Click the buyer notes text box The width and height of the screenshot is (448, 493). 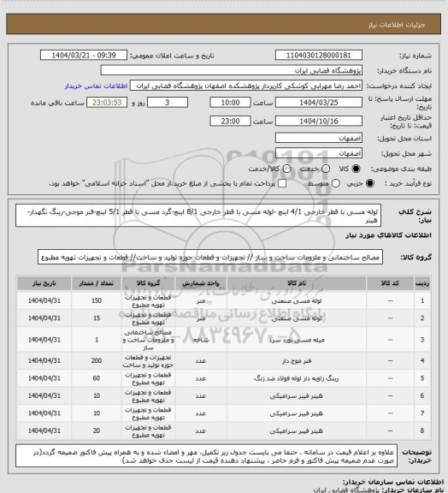(206, 456)
